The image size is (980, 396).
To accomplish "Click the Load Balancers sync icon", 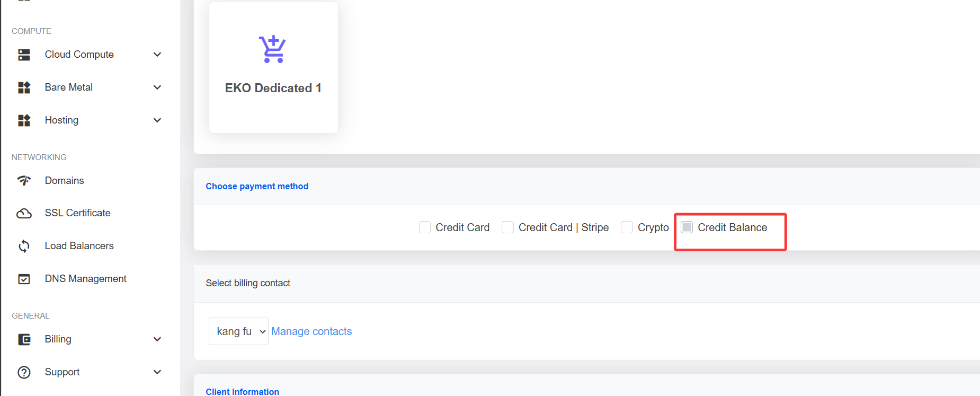I will click(24, 246).
